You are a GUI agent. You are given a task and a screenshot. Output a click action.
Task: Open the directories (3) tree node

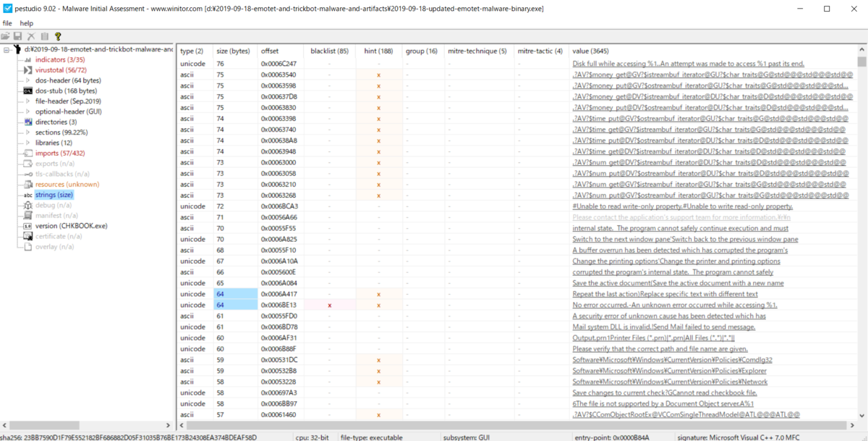pos(56,122)
